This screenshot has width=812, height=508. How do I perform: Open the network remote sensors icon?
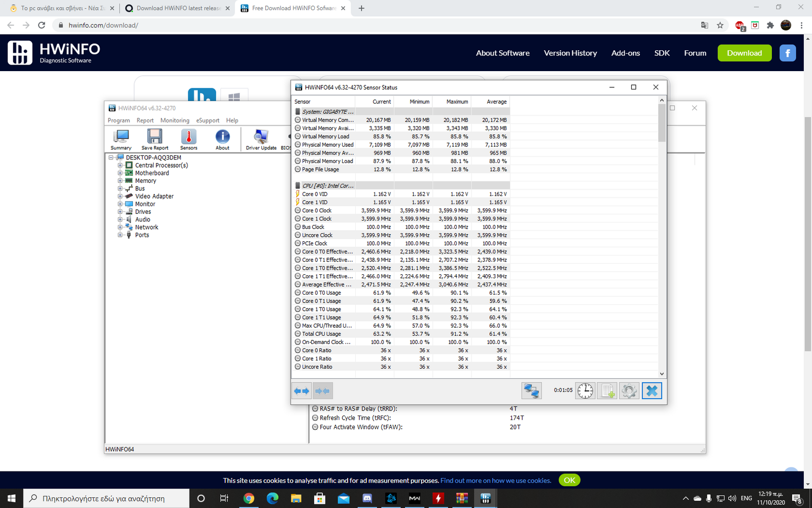[x=531, y=391]
